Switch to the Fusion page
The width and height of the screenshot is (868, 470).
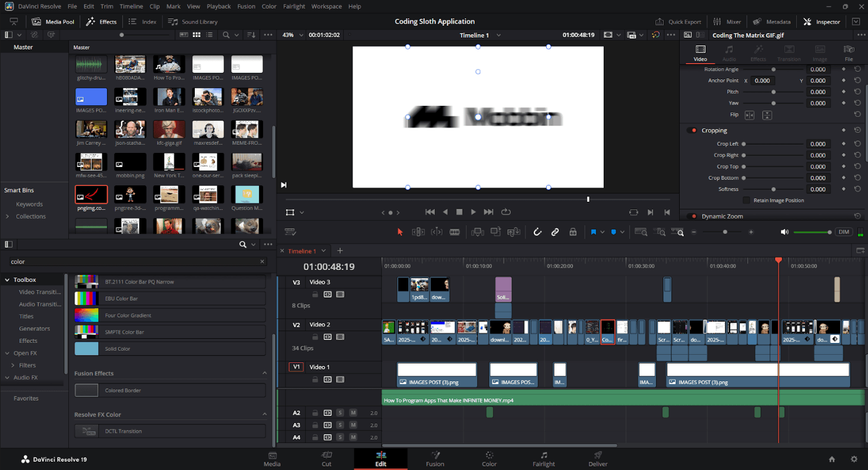[x=435, y=459]
